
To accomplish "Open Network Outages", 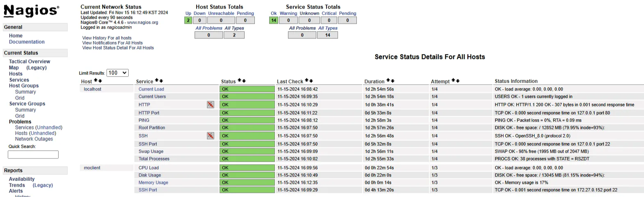I will pyautogui.click(x=34, y=139).
